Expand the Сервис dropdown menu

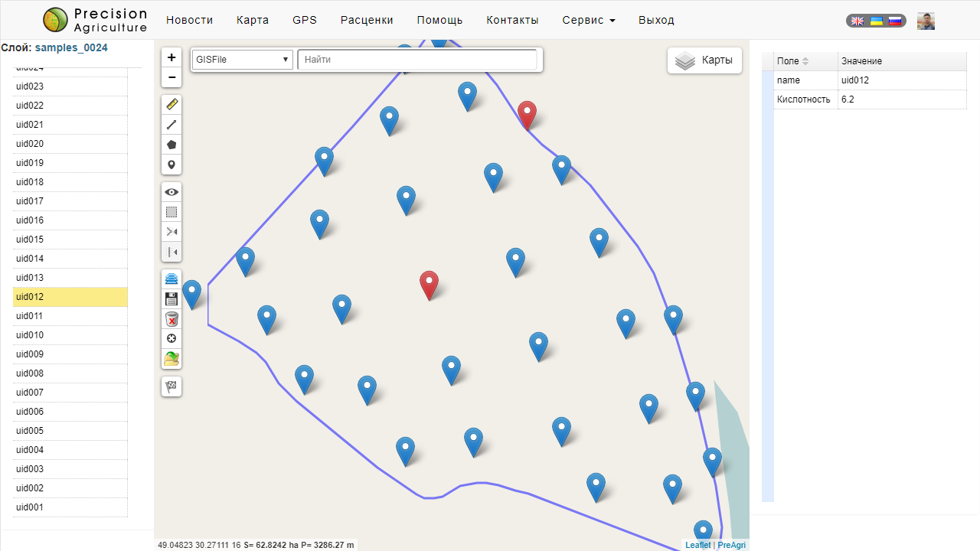pyautogui.click(x=588, y=20)
